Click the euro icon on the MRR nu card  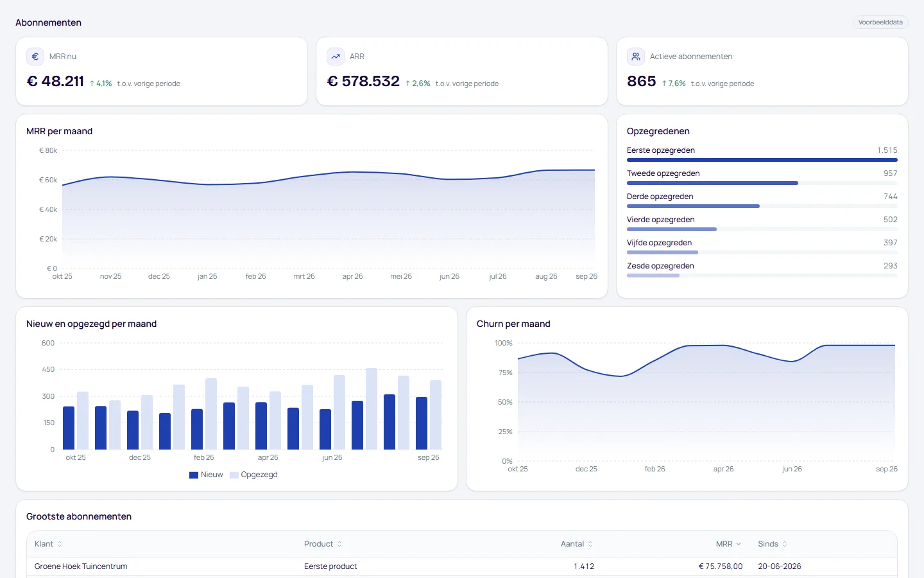click(35, 57)
